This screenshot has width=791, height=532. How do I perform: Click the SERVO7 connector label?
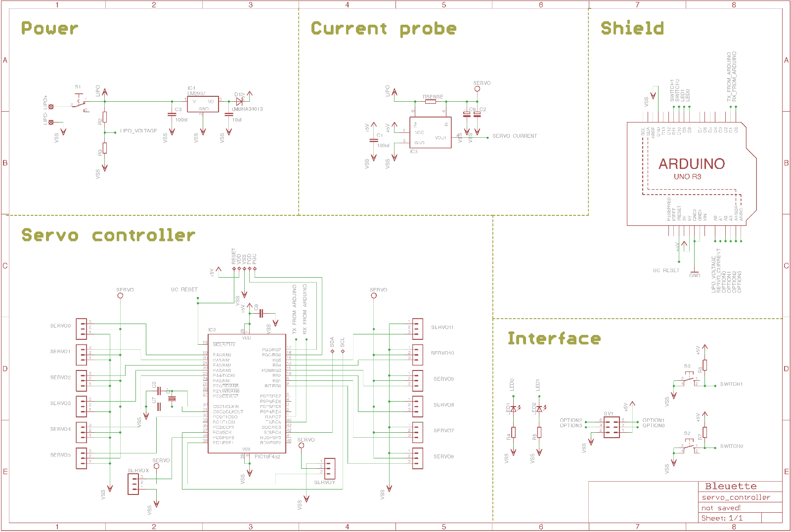[x=443, y=430]
